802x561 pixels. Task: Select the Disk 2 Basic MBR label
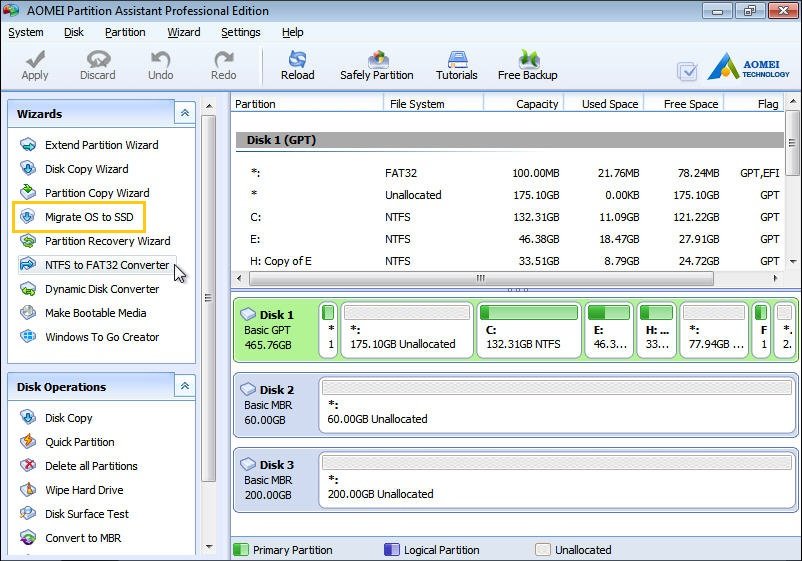coord(275,405)
